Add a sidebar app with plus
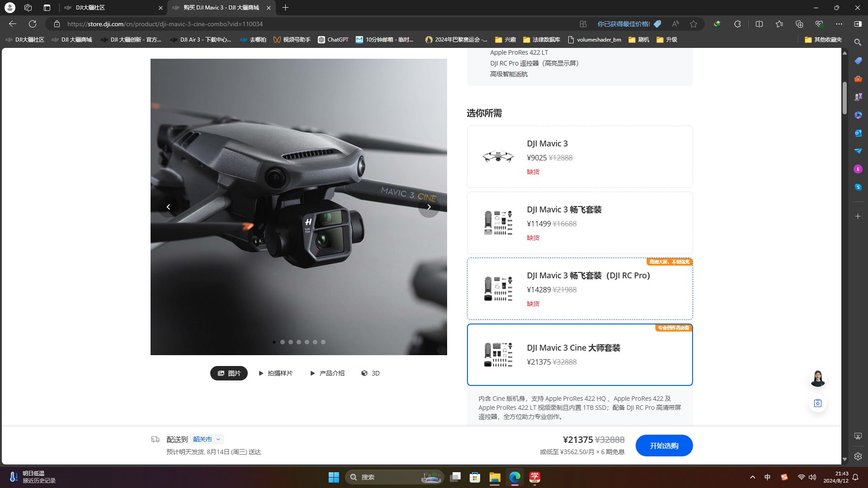868x488 pixels. [858, 216]
